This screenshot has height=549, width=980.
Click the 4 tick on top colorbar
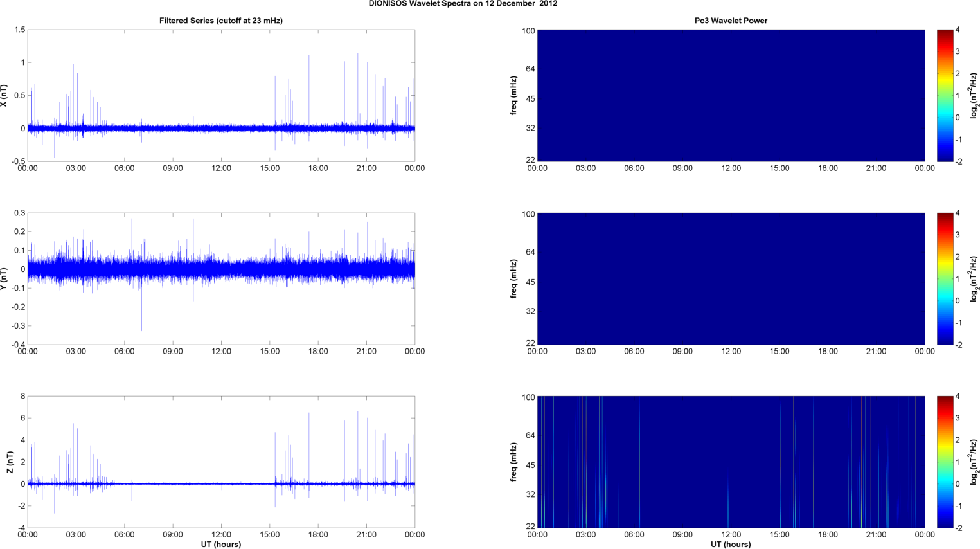tap(958, 30)
